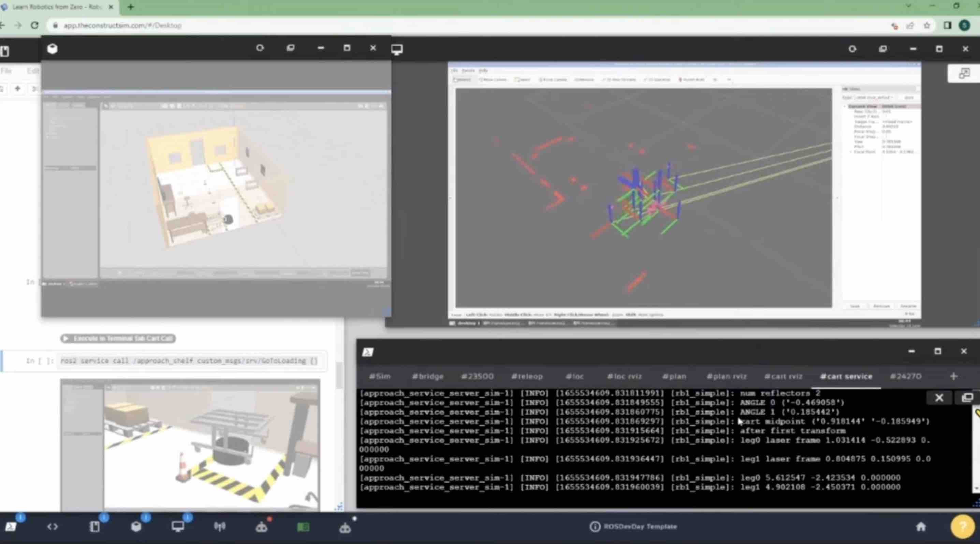Click the copy icon inside terminal output area
This screenshot has width=980, height=544.
pyautogui.click(x=967, y=398)
